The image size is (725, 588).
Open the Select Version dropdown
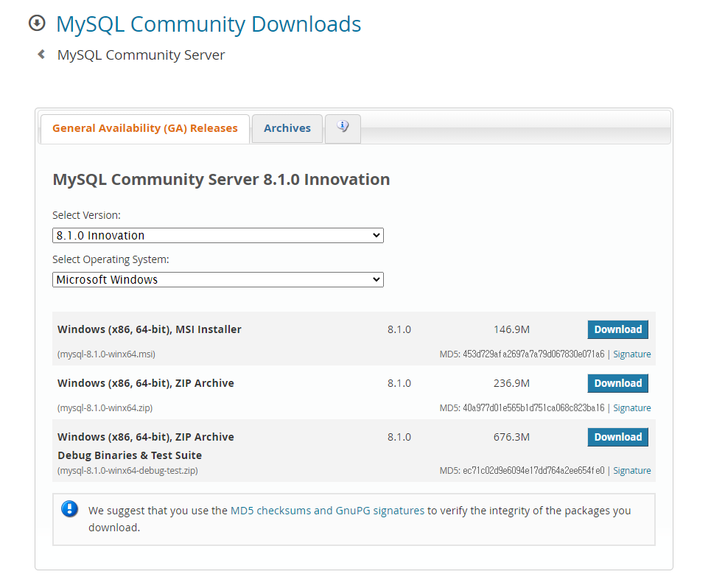pyautogui.click(x=218, y=235)
